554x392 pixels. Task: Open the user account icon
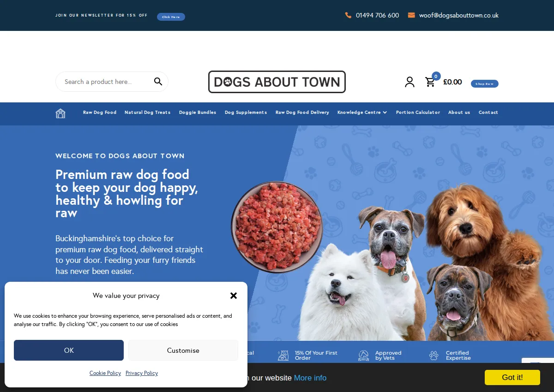coord(409,82)
